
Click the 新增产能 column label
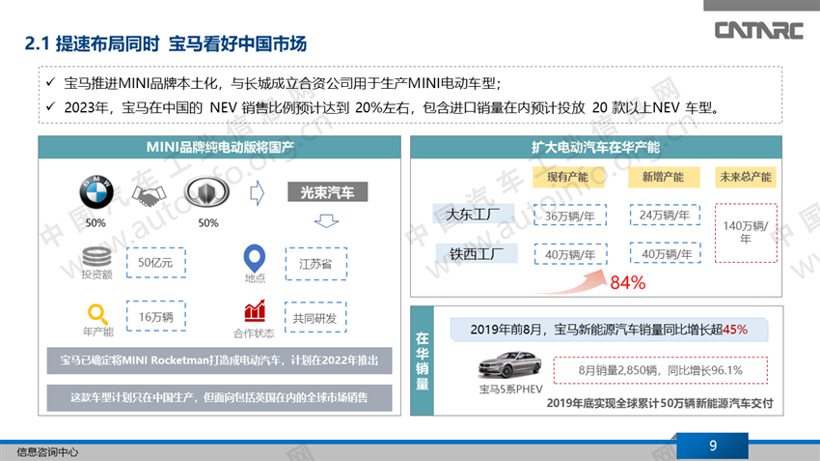(x=663, y=177)
